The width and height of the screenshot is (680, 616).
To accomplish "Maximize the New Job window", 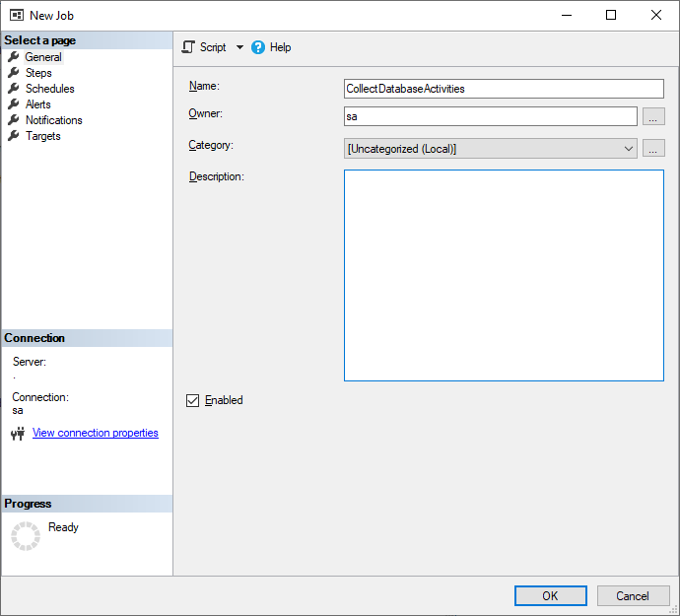I will pos(611,15).
